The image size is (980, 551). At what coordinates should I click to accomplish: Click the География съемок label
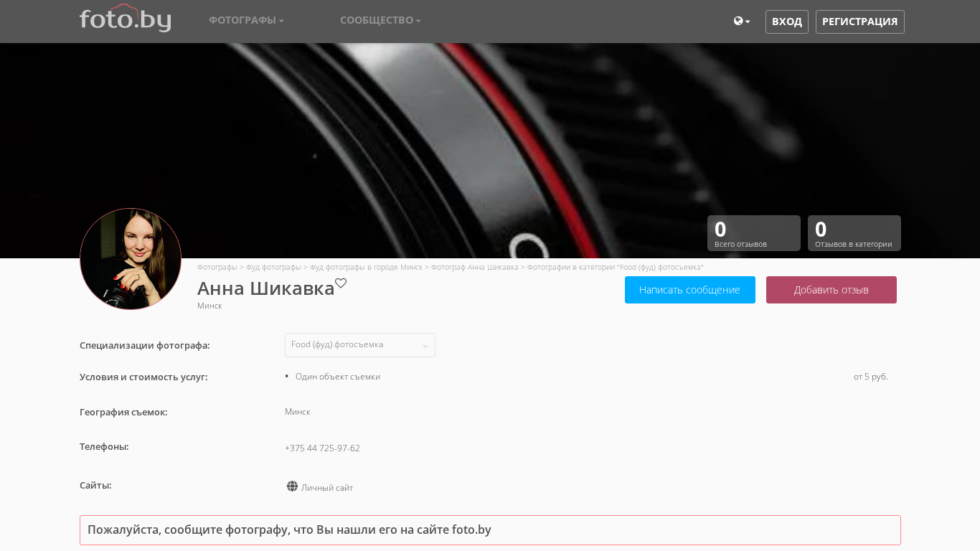(x=123, y=412)
